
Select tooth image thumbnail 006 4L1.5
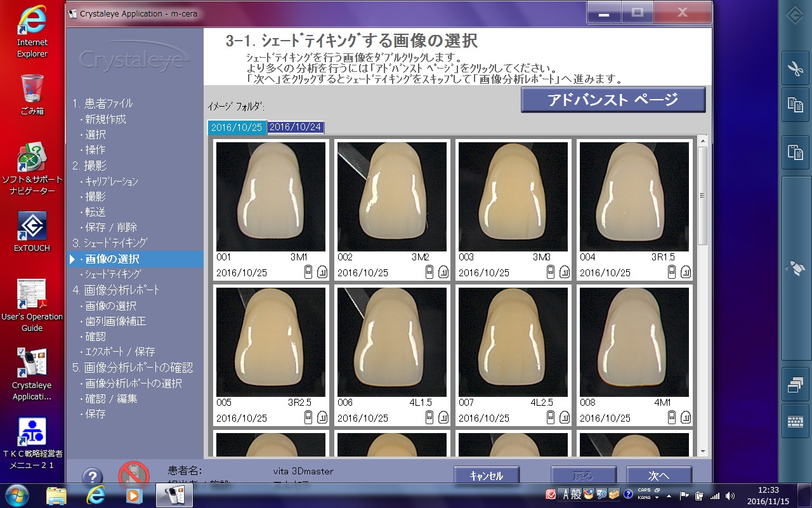click(x=392, y=342)
